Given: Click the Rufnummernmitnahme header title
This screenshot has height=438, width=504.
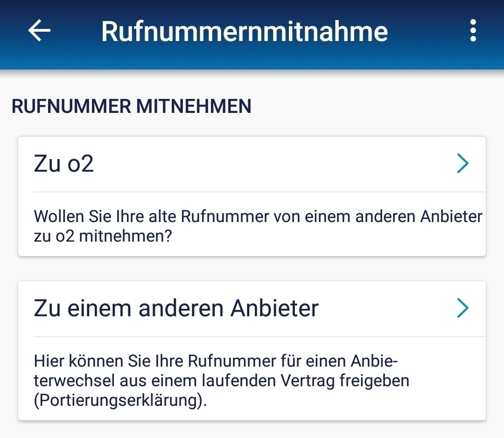Looking at the screenshot, I should click(x=245, y=31).
